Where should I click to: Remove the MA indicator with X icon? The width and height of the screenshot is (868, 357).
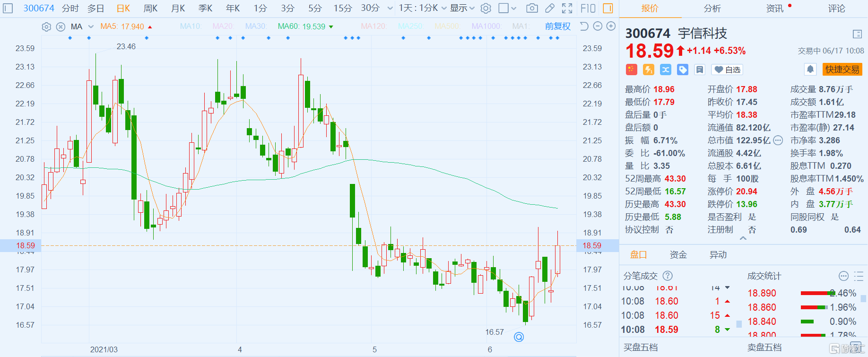click(x=61, y=26)
